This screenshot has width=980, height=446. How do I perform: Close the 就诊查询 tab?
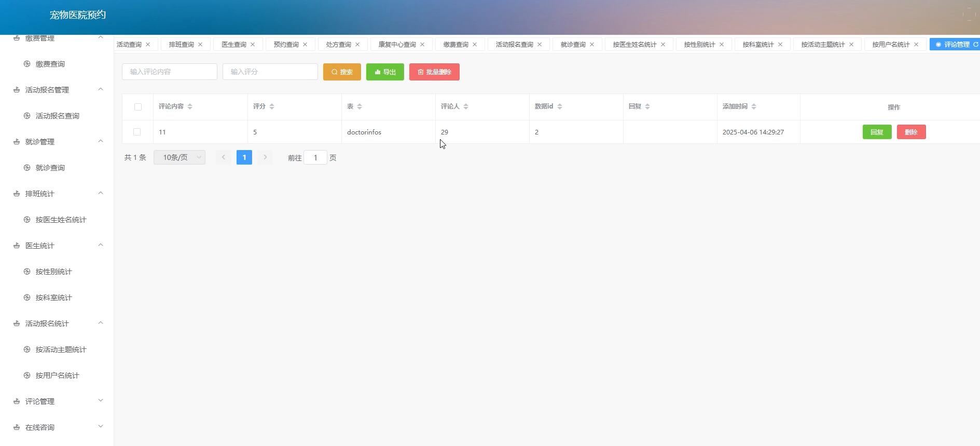point(592,45)
